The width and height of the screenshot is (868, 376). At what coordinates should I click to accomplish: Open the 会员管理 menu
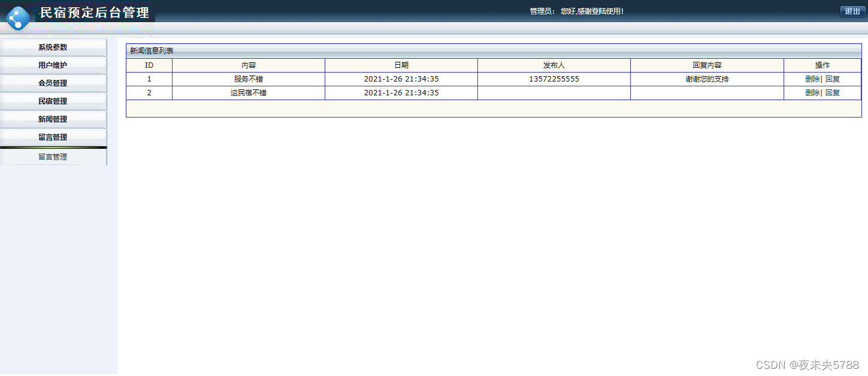(53, 83)
